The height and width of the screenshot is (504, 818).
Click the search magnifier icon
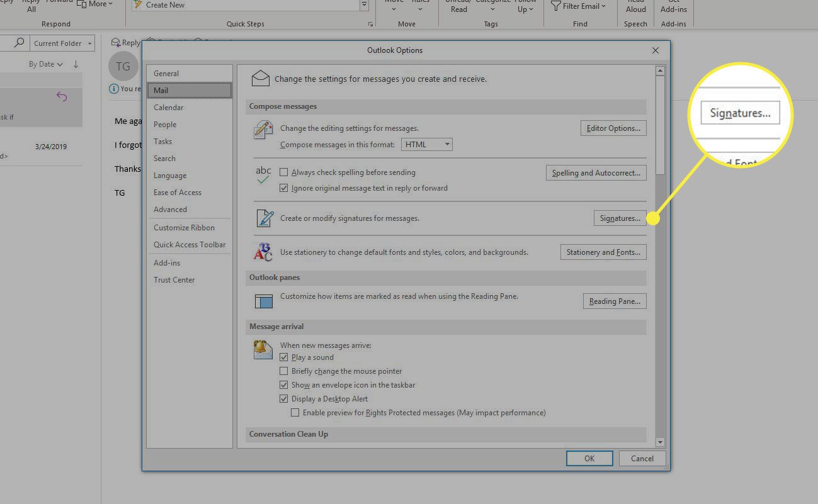[20, 43]
